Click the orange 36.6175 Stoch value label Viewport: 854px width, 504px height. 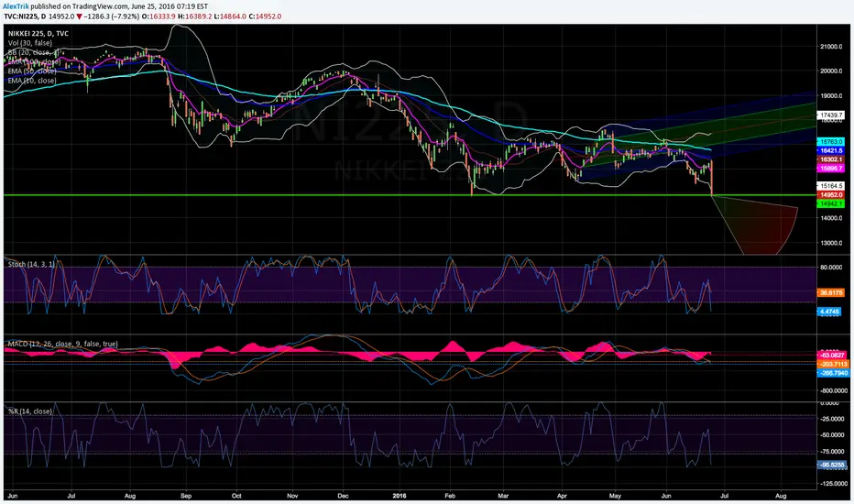[830, 292]
